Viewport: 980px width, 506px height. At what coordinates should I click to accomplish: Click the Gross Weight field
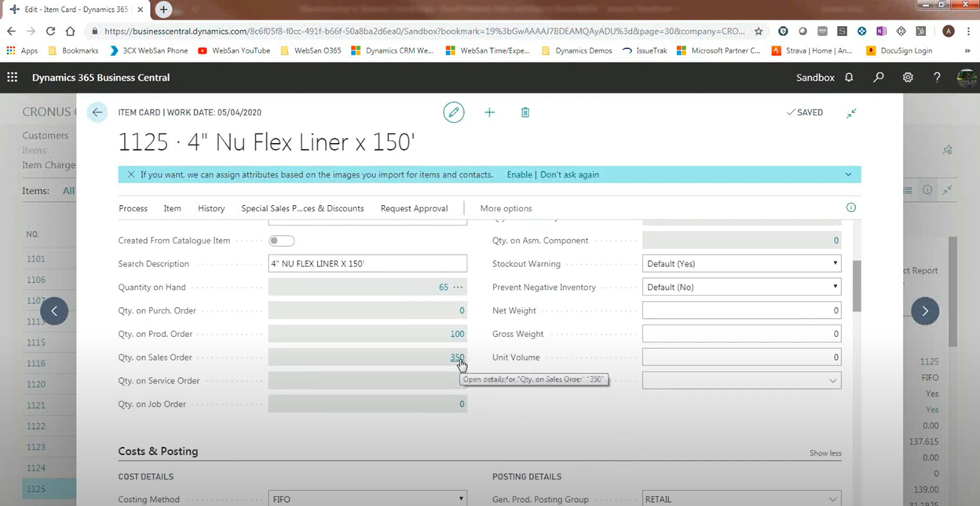[741, 334]
